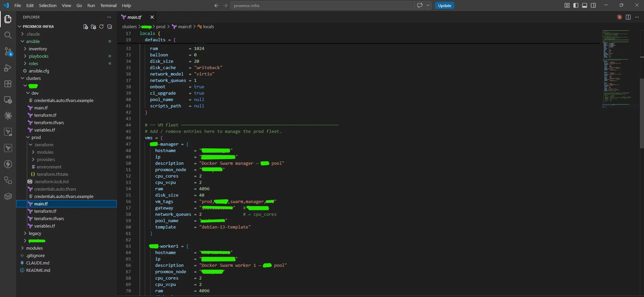Toggle the bottom panel visibility
This screenshot has height=297, width=644.
[585, 5]
